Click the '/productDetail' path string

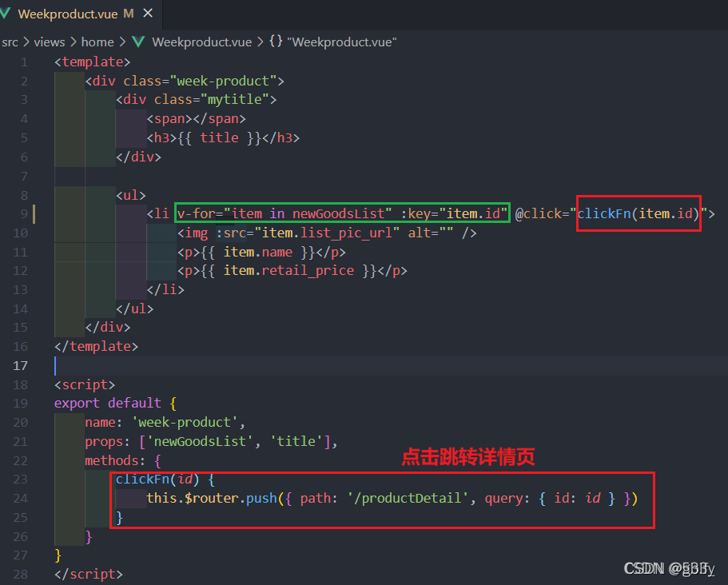click(x=408, y=499)
